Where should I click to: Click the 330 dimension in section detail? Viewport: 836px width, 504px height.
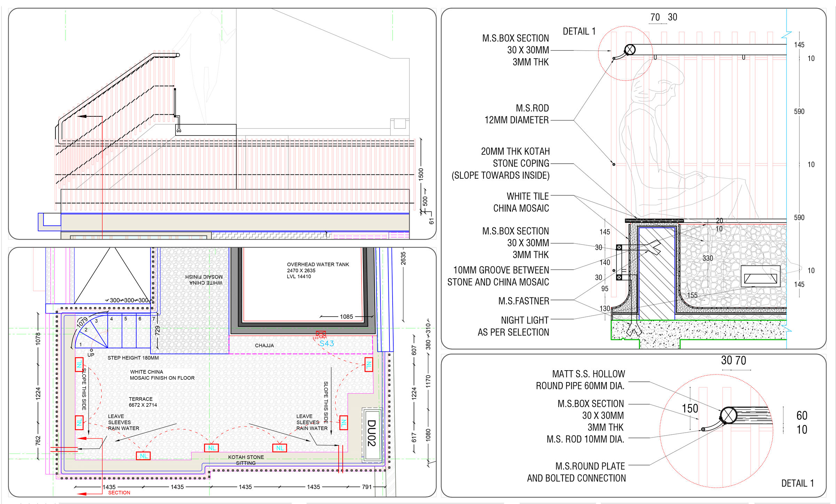coord(708,258)
